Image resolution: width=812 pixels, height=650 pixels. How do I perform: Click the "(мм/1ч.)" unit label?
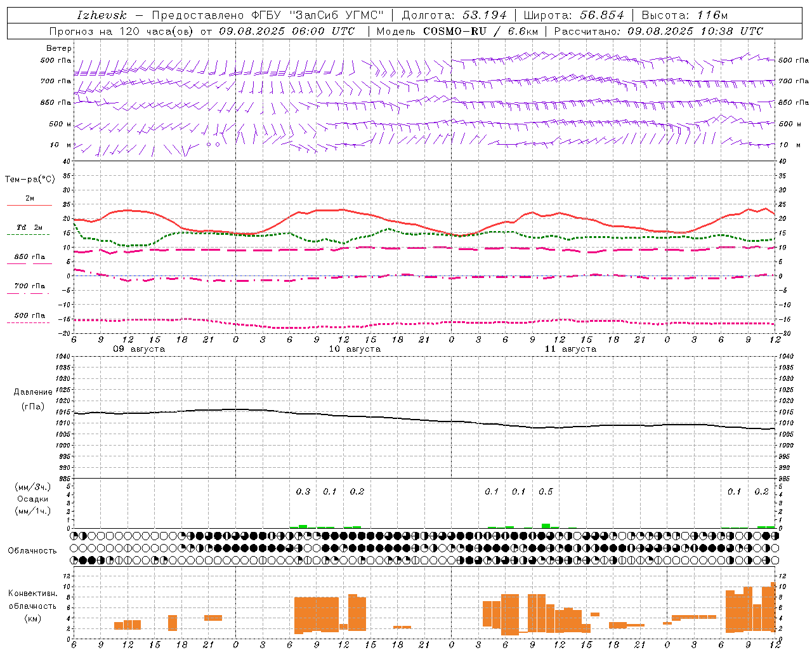[x=33, y=511]
